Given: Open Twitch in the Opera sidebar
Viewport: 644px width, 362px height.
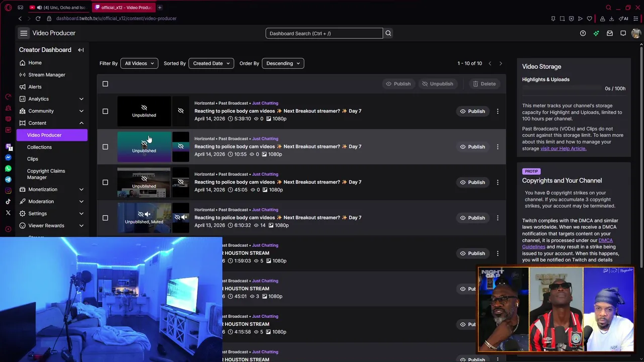Looking at the screenshot, I should (8, 146).
